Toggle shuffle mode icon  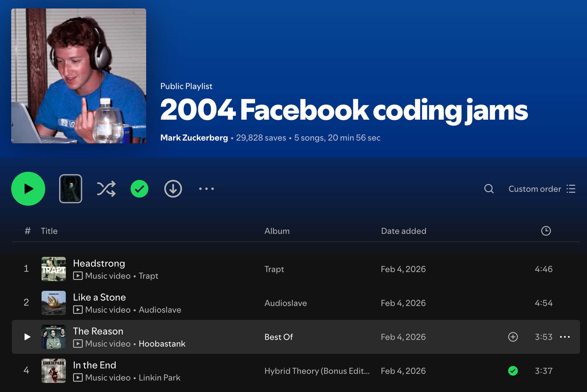click(x=106, y=189)
